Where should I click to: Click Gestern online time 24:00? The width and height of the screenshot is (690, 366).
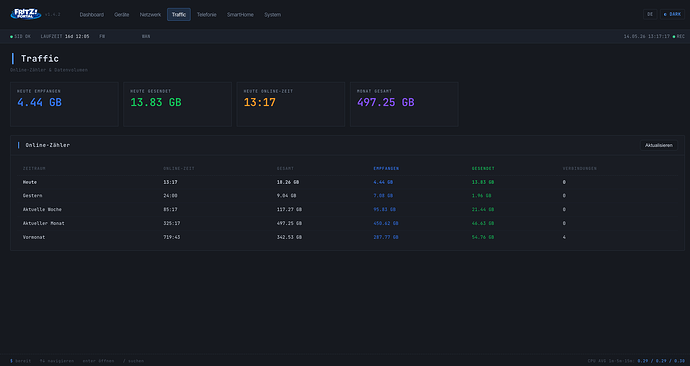[170, 196]
